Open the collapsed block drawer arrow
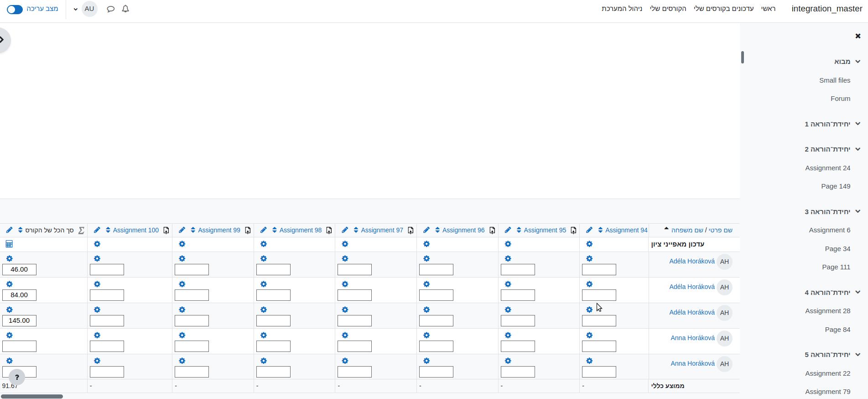Screen dimensions: 868x399 pyautogui.click(x=3, y=40)
